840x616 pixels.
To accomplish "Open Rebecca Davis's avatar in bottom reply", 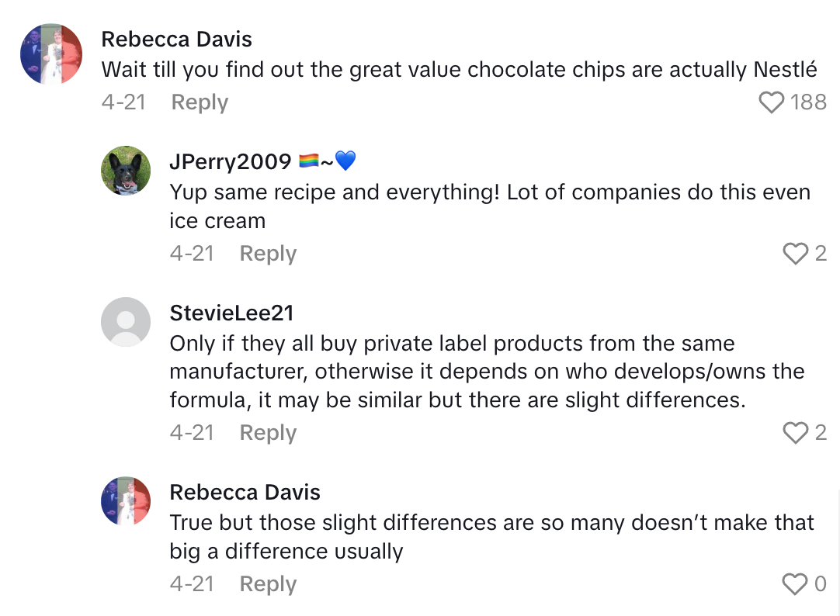I will coord(126,501).
